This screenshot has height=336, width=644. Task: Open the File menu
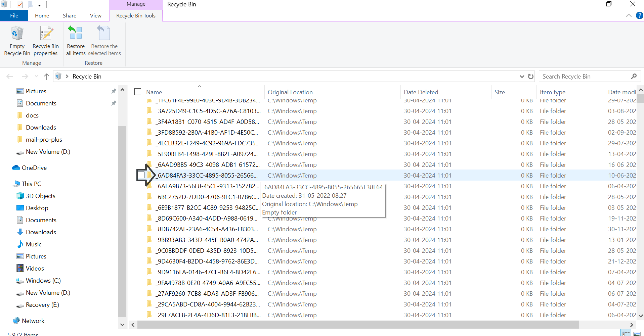click(14, 15)
